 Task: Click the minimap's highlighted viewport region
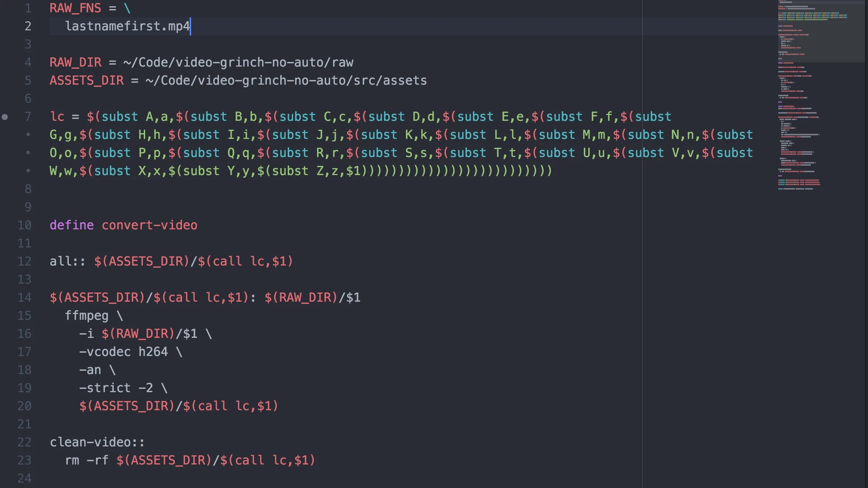821,32
